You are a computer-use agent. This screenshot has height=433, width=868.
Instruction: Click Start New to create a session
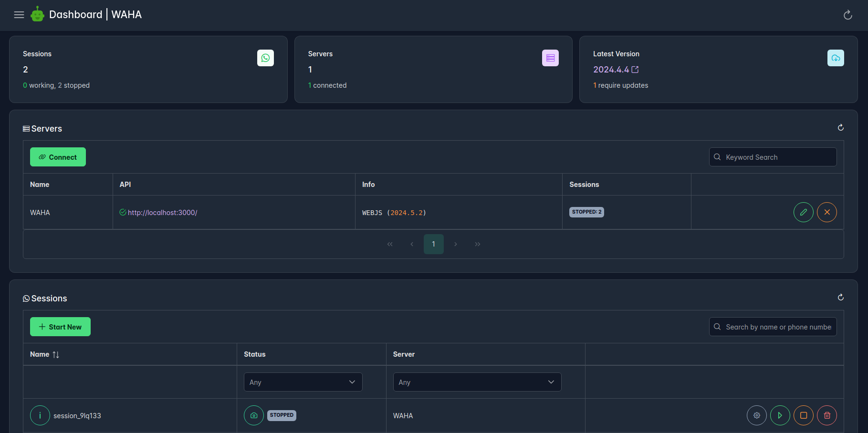(60, 327)
